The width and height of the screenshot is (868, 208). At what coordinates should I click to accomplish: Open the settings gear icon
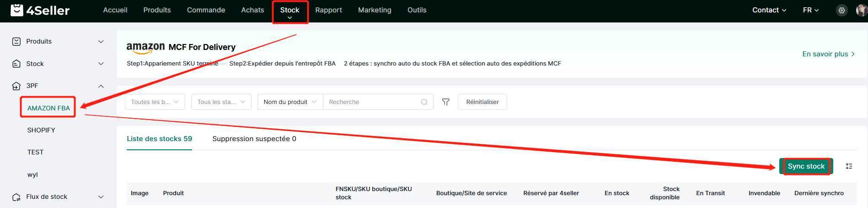pos(841,10)
